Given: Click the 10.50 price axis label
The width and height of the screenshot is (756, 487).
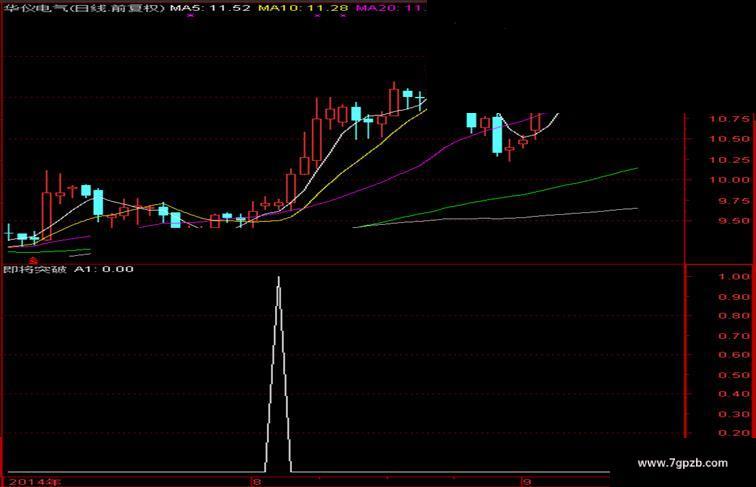Looking at the screenshot, I should 729,139.
